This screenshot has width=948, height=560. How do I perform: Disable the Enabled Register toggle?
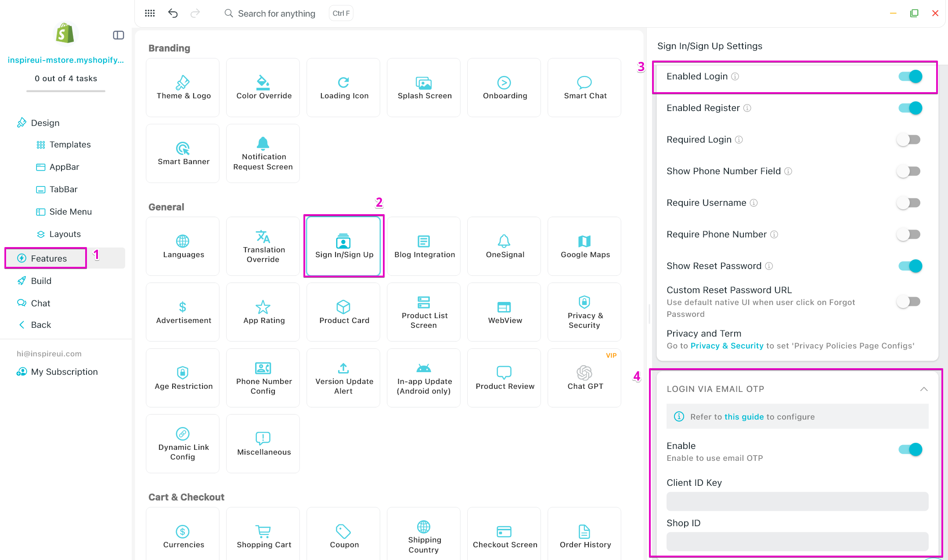(910, 108)
